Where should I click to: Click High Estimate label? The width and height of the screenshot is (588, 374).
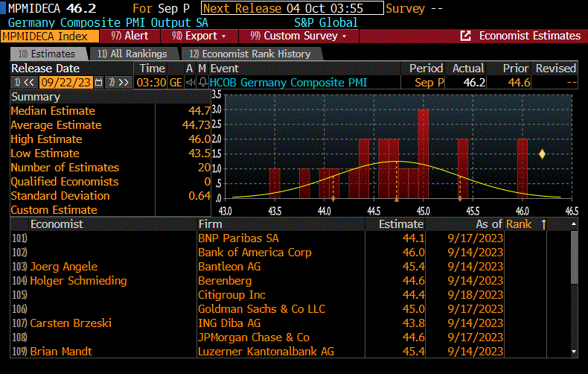(46, 139)
